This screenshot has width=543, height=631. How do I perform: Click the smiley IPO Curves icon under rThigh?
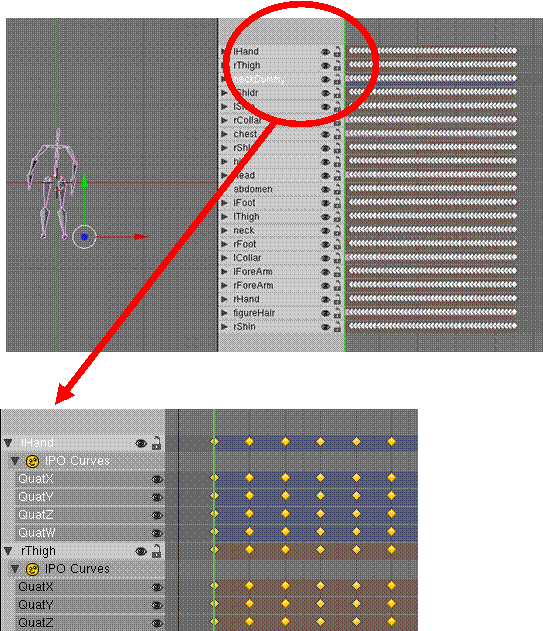coord(32,569)
